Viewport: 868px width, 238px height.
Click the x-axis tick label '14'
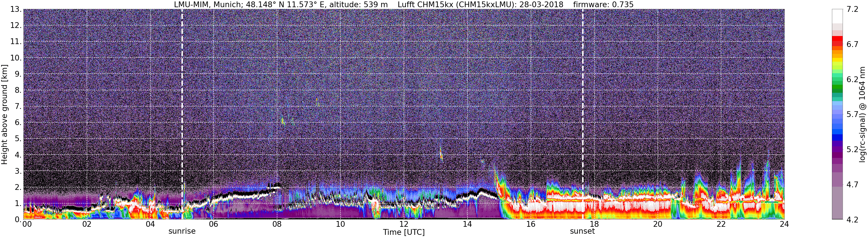[467, 224]
